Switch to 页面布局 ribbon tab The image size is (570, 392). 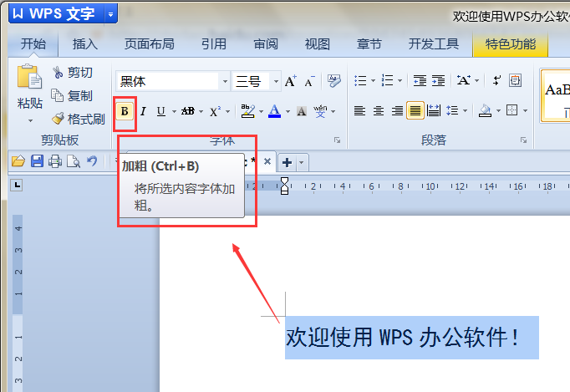pyautogui.click(x=149, y=44)
